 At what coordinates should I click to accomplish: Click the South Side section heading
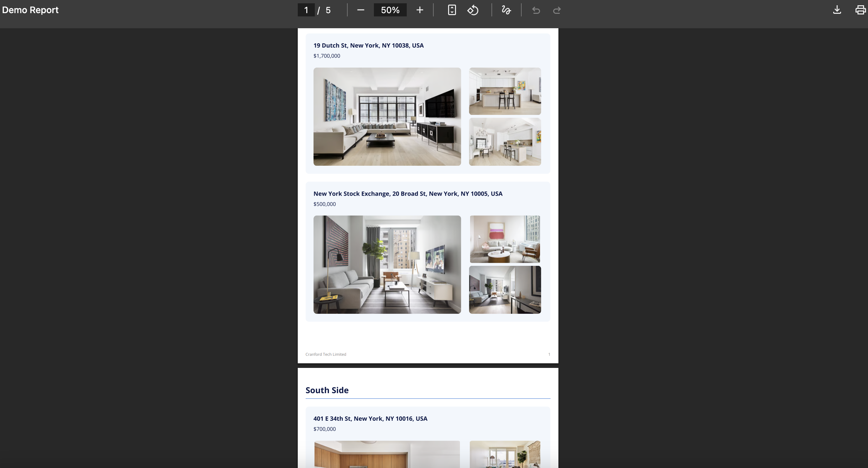[x=327, y=390]
